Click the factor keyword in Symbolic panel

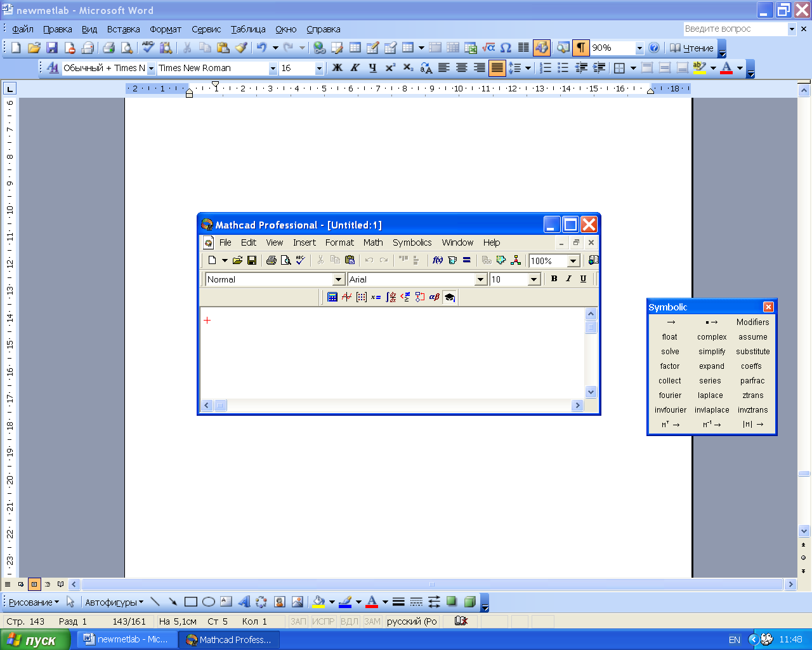pos(670,366)
